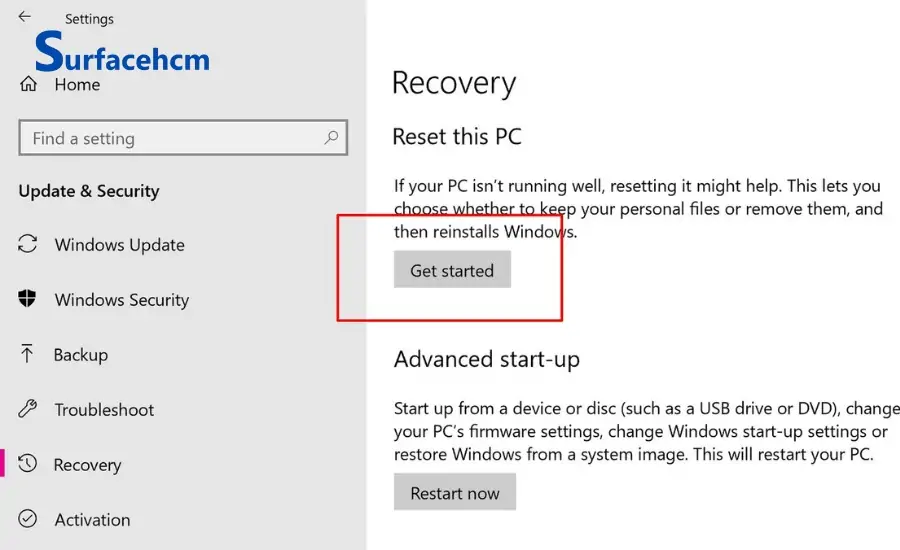Open the Activation label in sidebar

pyautogui.click(x=92, y=520)
